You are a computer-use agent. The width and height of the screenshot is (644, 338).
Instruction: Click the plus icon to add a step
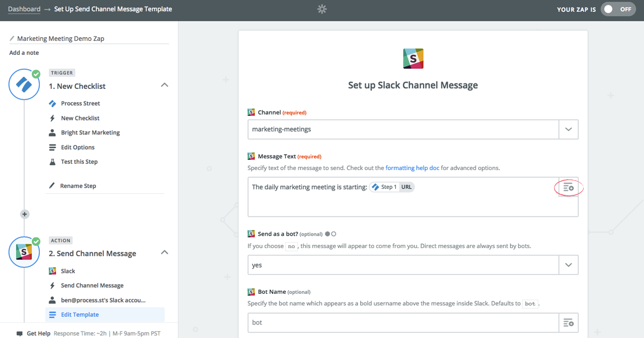click(x=24, y=214)
